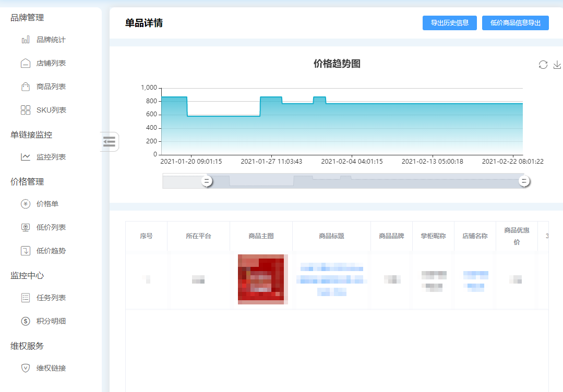
Task: Click the SKU列表 grid icon
Action: point(25,110)
